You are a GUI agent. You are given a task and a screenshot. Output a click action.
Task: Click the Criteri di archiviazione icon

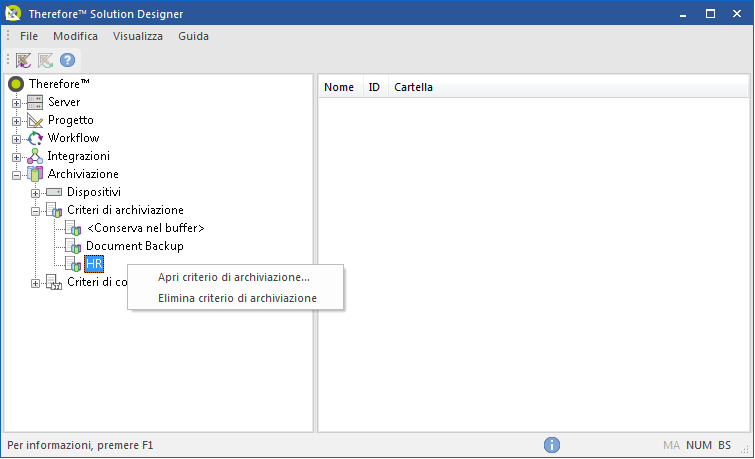tap(54, 210)
